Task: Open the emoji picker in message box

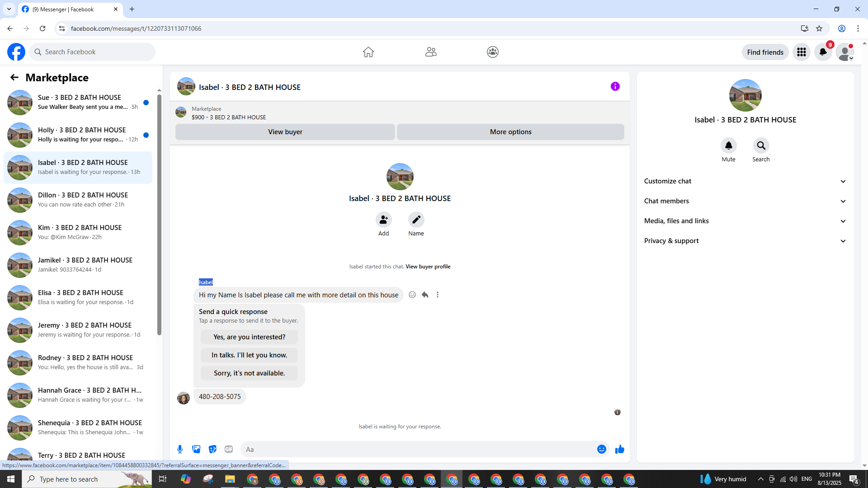Action: coord(601,449)
